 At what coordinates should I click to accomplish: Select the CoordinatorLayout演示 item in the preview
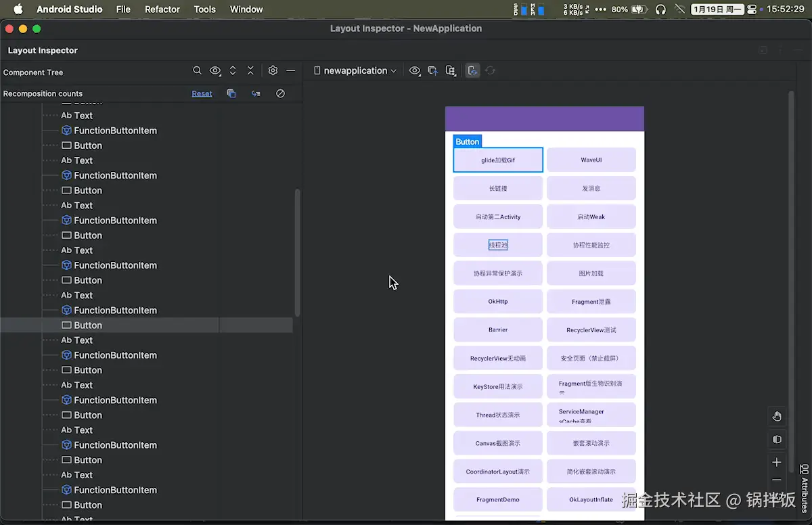(498, 472)
